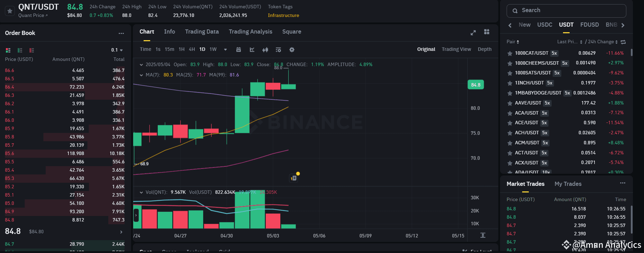Switch to the FDUSD market tab
This screenshot has height=253, width=644.
click(x=589, y=25)
